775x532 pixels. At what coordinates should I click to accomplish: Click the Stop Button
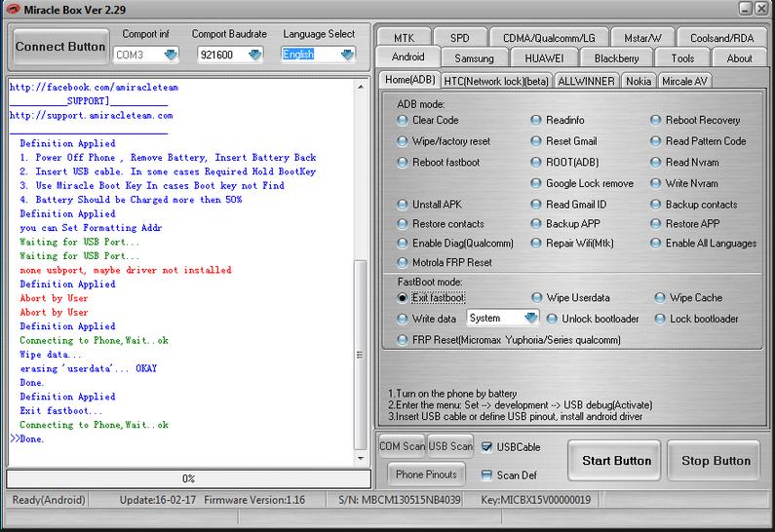(716, 460)
